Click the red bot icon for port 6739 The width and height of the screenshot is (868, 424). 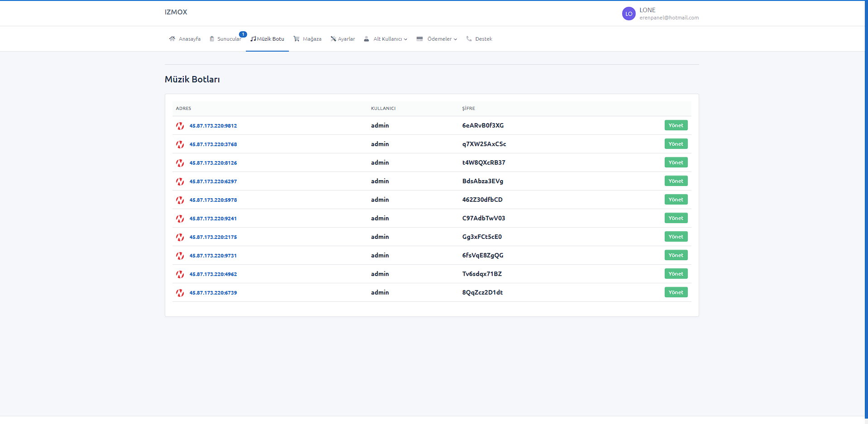(x=180, y=293)
